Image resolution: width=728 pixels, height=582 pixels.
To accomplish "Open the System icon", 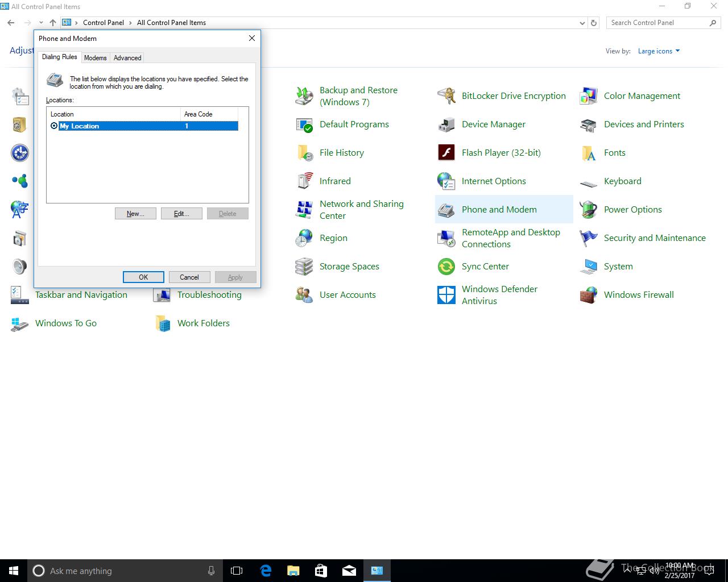I will point(589,267).
